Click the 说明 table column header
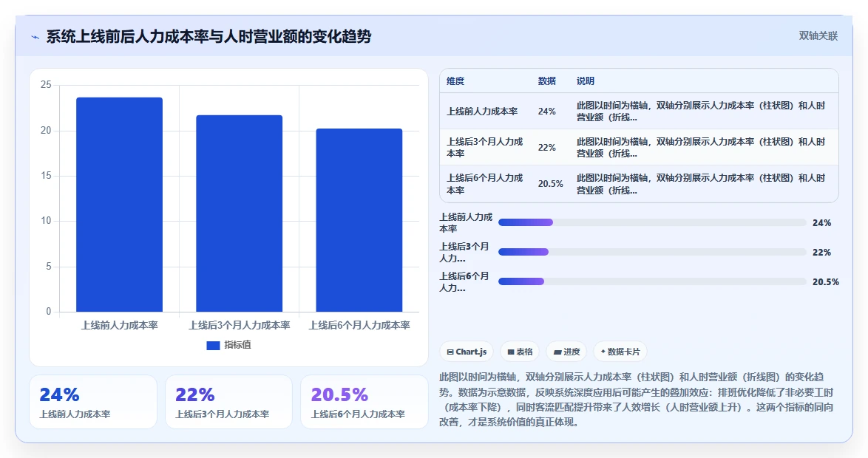Image resolution: width=868 pixels, height=458 pixels. point(585,81)
